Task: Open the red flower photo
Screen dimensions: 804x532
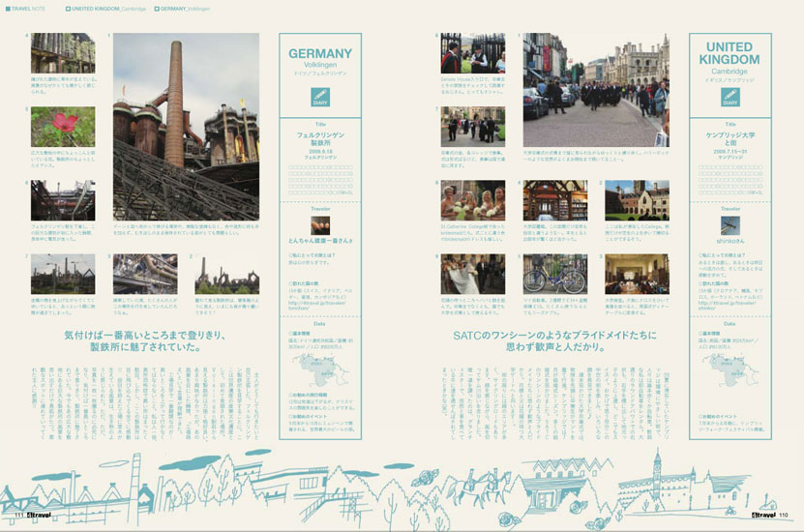Action: click(63, 125)
